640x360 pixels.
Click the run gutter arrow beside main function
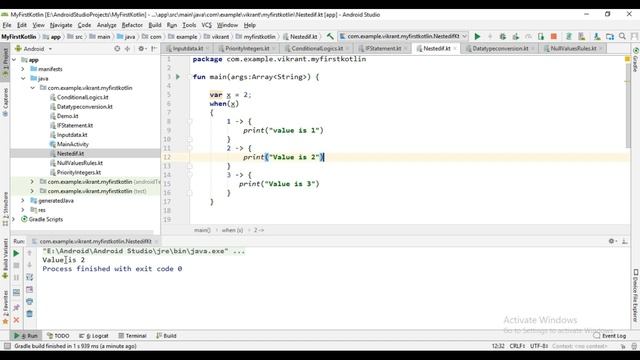point(178,77)
